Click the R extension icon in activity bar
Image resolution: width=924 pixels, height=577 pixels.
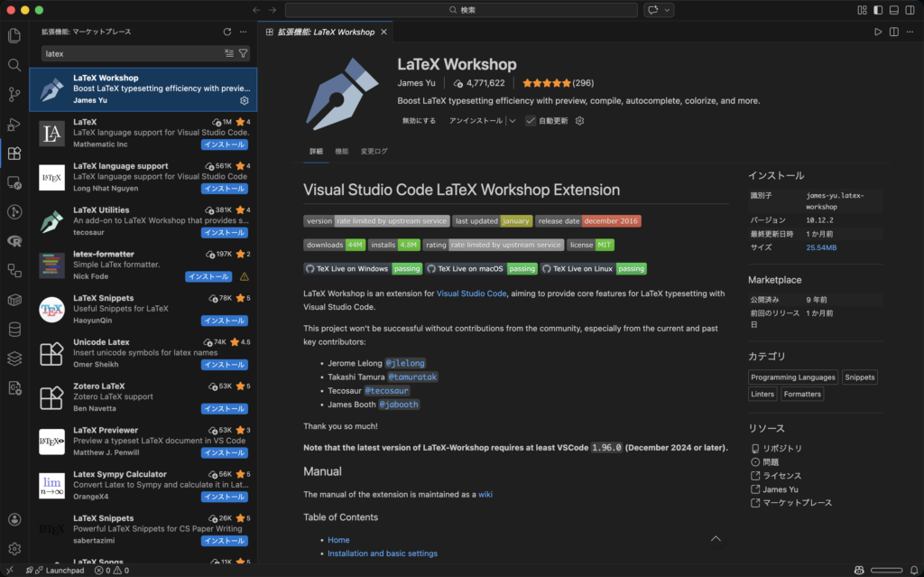[x=14, y=241]
